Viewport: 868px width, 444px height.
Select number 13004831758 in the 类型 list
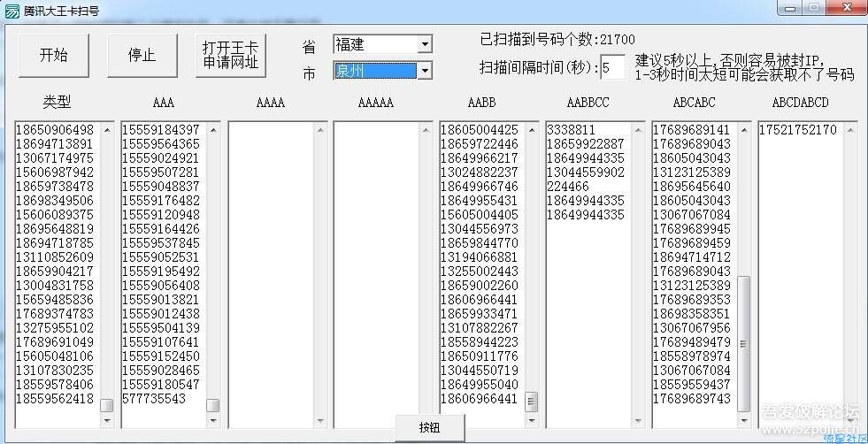tap(55, 286)
